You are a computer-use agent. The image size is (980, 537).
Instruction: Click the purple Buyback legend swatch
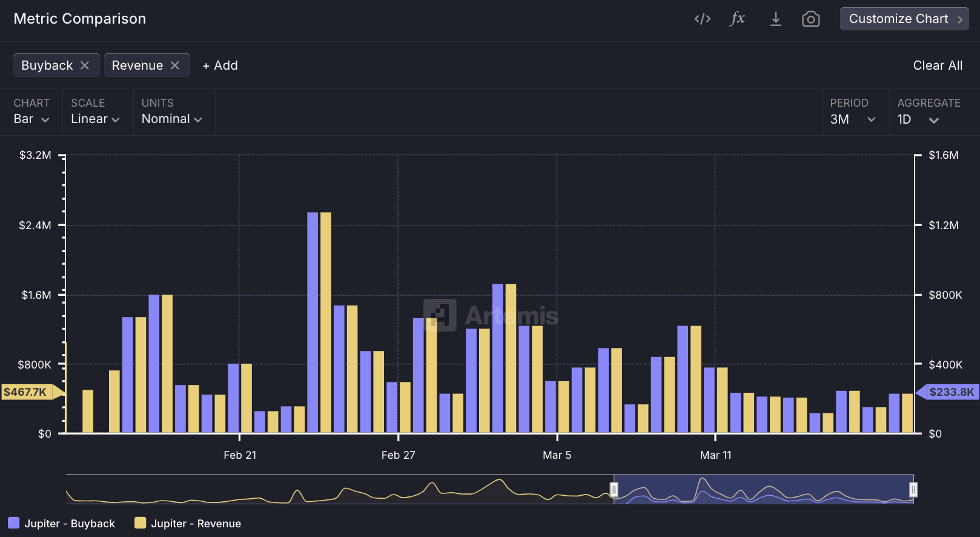(13, 522)
